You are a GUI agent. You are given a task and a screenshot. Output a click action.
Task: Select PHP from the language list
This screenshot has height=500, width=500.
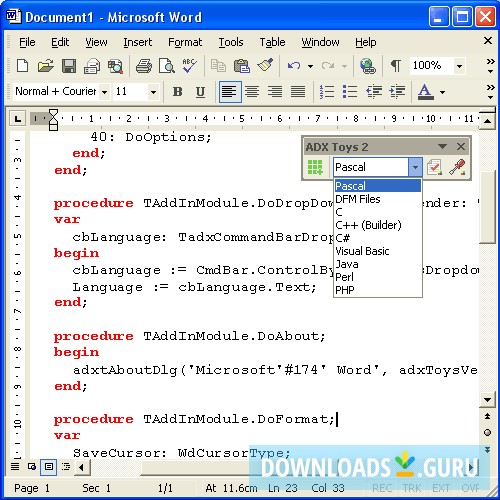(x=378, y=290)
